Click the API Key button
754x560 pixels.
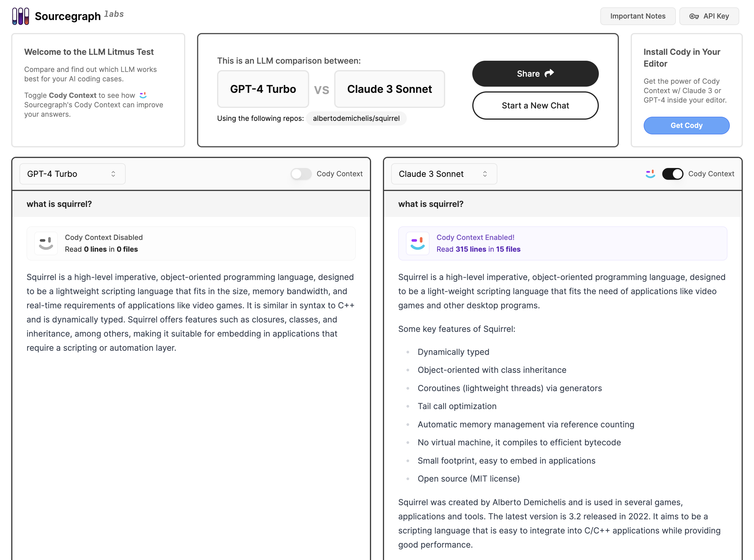[709, 16]
